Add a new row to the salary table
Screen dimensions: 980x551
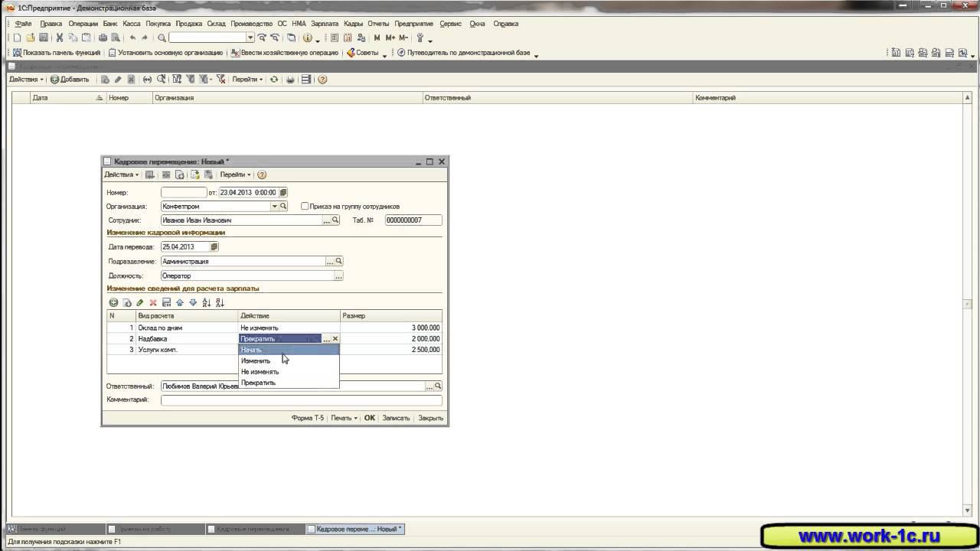coord(113,303)
